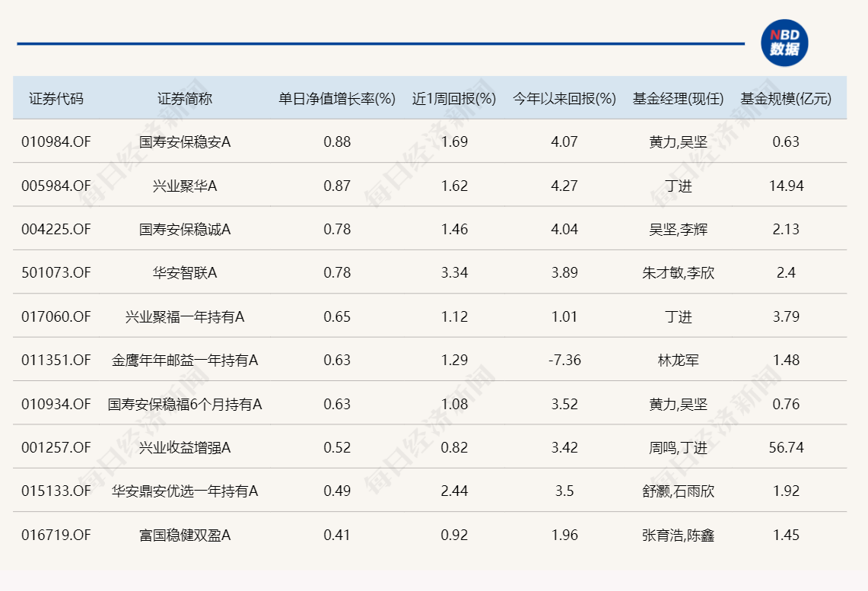
Task: Click fund name 华安鼎安优选一年持有A
Action: 185,491
